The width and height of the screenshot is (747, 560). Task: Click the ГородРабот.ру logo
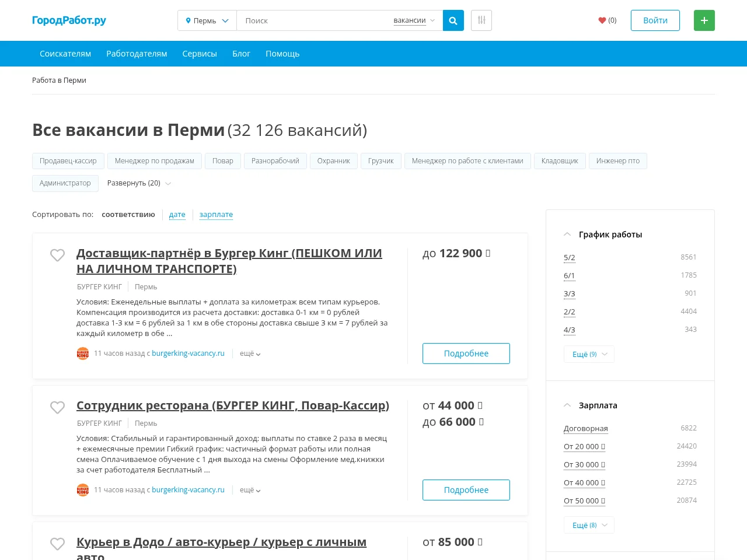tap(69, 20)
